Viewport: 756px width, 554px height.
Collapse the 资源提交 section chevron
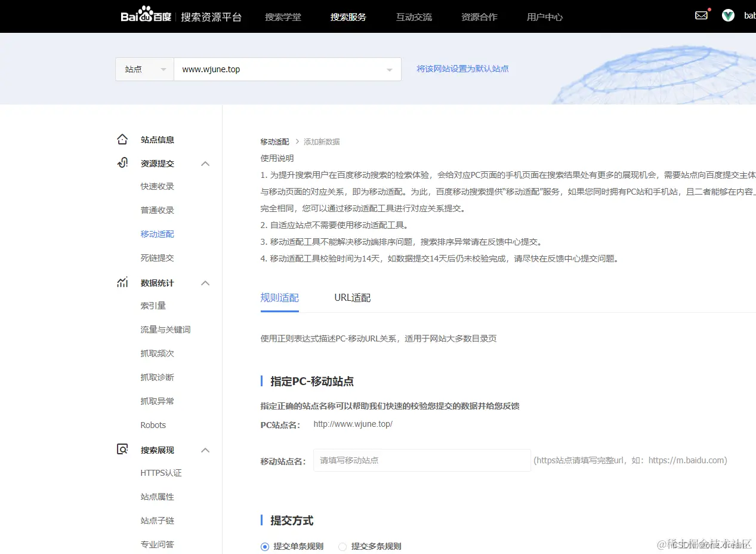(205, 163)
